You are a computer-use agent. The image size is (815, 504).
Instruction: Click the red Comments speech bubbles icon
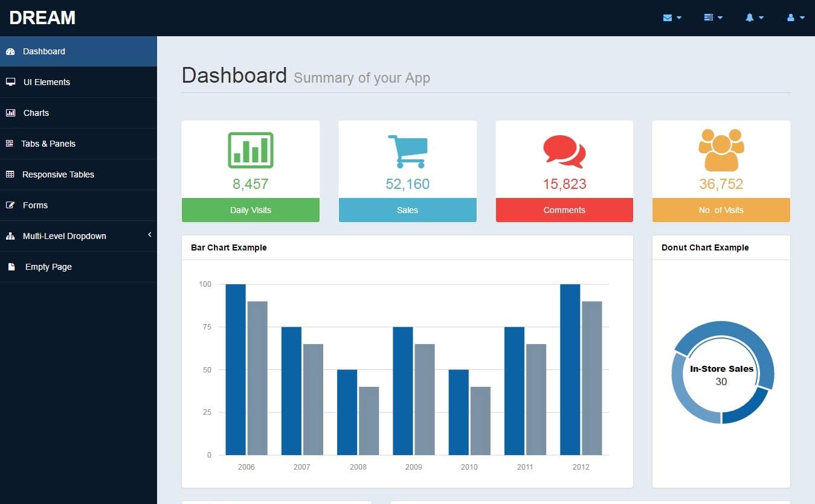point(564,151)
